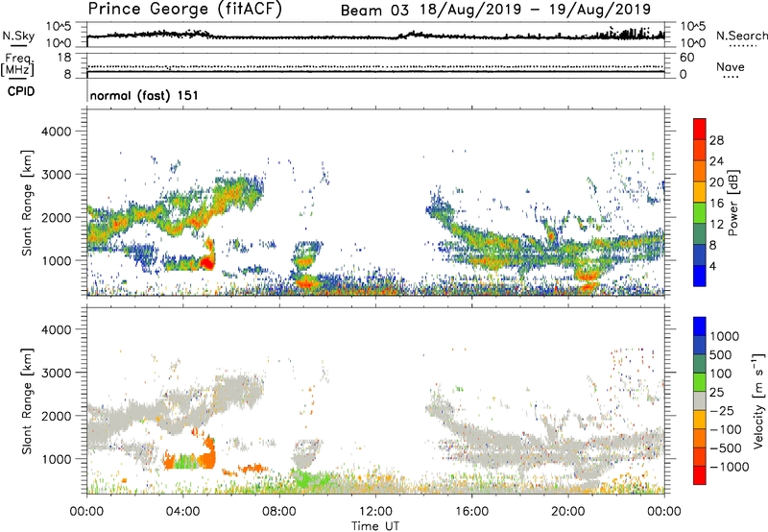Click the "60" Nave axis tick label

686,58
